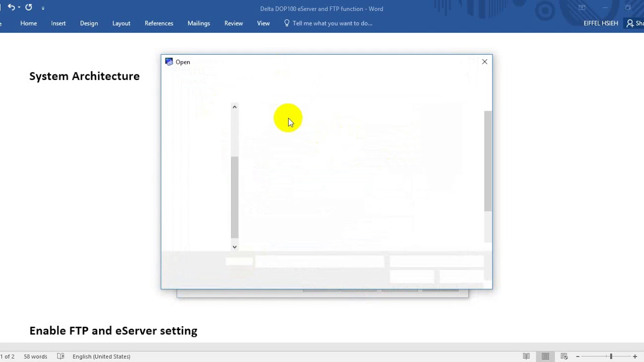This screenshot has width=644, height=362.
Task: Open the Home ribbon tab
Action: tap(29, 23)
